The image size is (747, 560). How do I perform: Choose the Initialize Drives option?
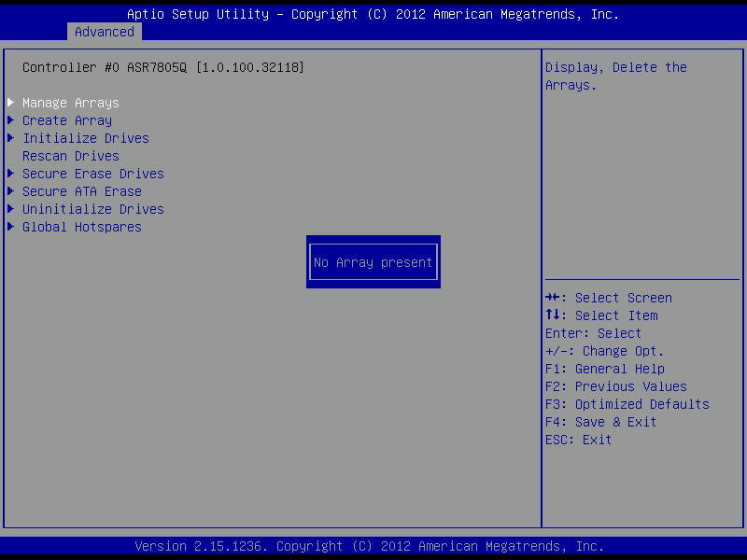pyautogui.click(x=86, y=138)
